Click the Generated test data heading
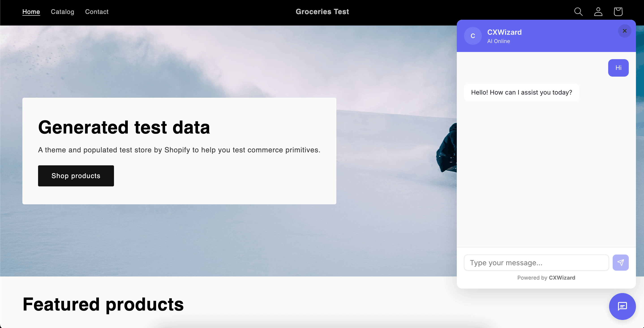 tap(124, 127)
